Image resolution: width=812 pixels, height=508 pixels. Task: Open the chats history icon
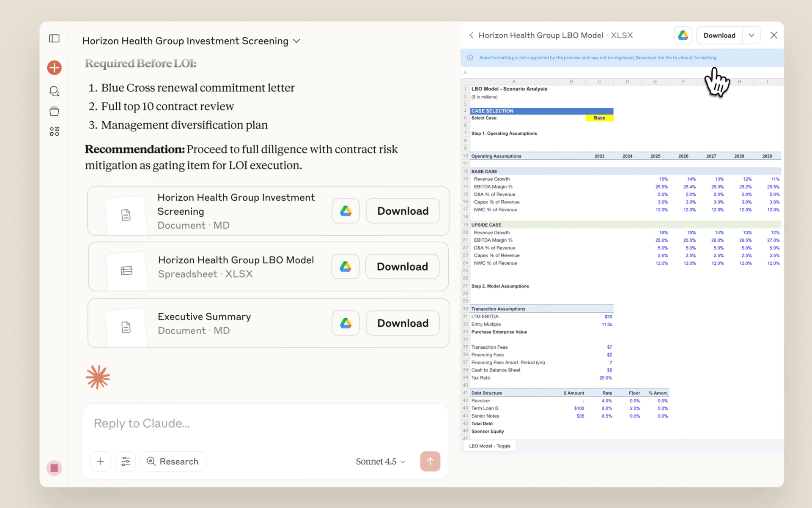tap(54, 91)
